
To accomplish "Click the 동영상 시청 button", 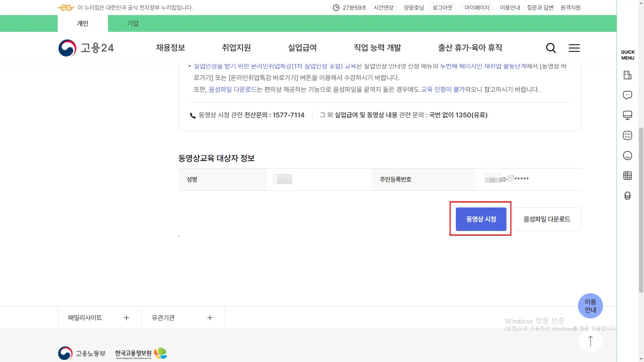I will (x=481, y=219).
